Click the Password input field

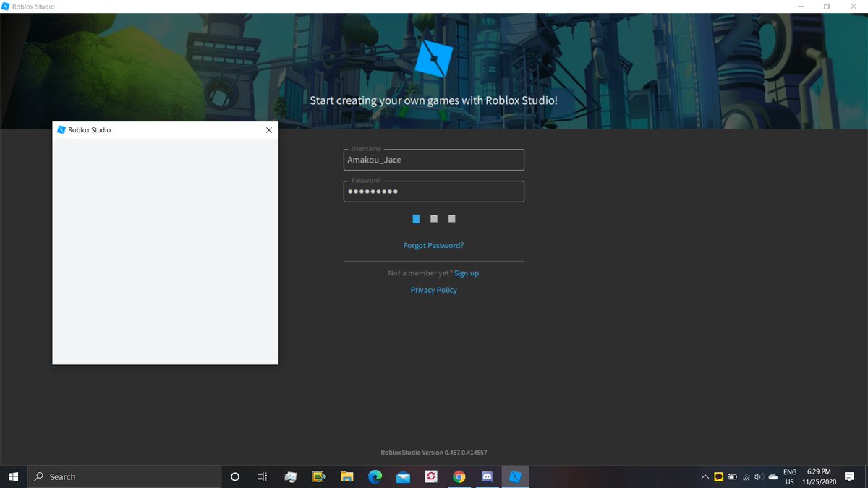[433, 192]
